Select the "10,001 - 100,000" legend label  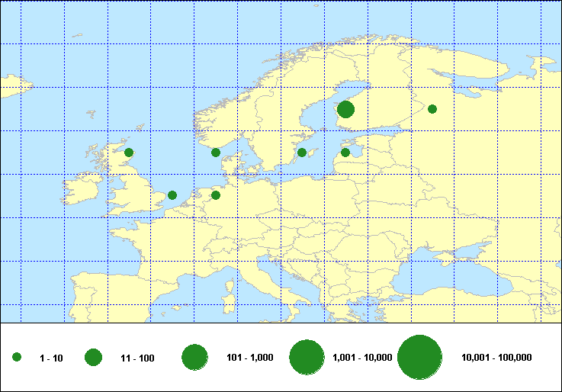click(x=496, y=358)
